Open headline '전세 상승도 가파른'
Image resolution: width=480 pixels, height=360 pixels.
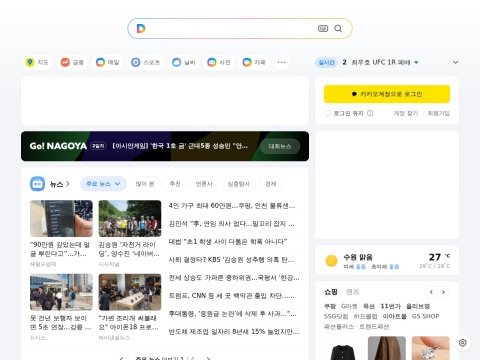234,278
